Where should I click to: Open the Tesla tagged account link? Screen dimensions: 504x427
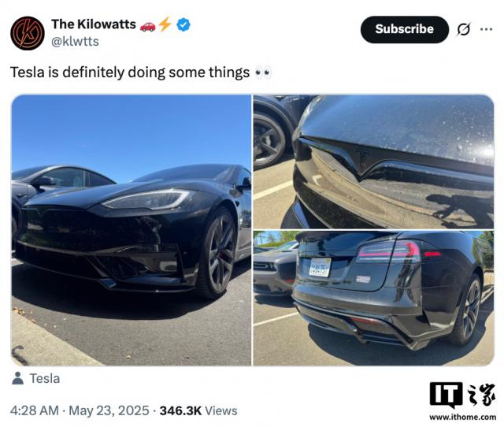(45, 379)
